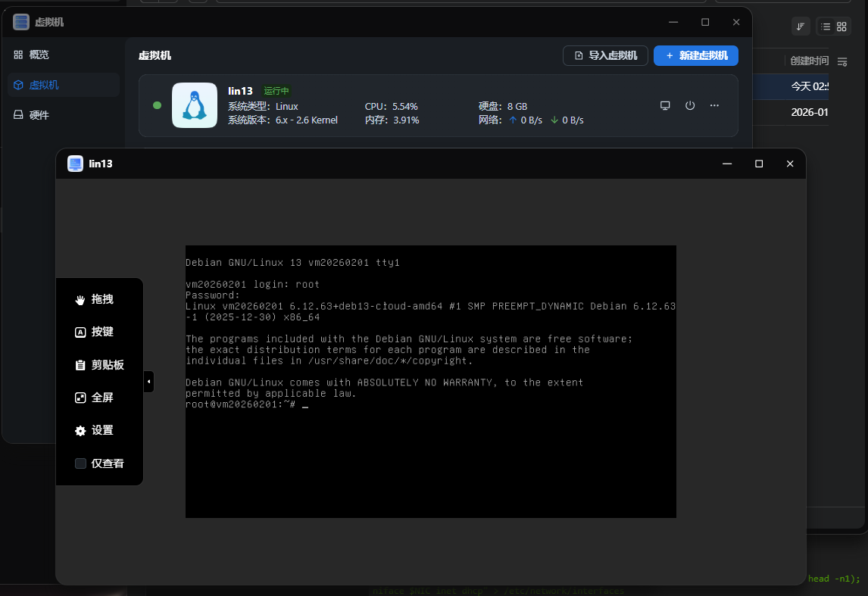868x596 pixels.
Task: Select 虚拟机 in the sidebar
Action: [43, 85]
